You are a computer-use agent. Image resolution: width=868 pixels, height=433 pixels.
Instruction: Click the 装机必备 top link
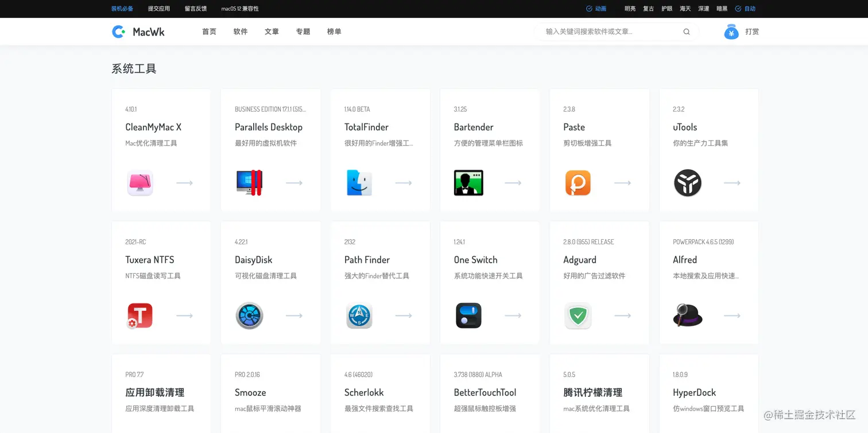tap(122, 9)
